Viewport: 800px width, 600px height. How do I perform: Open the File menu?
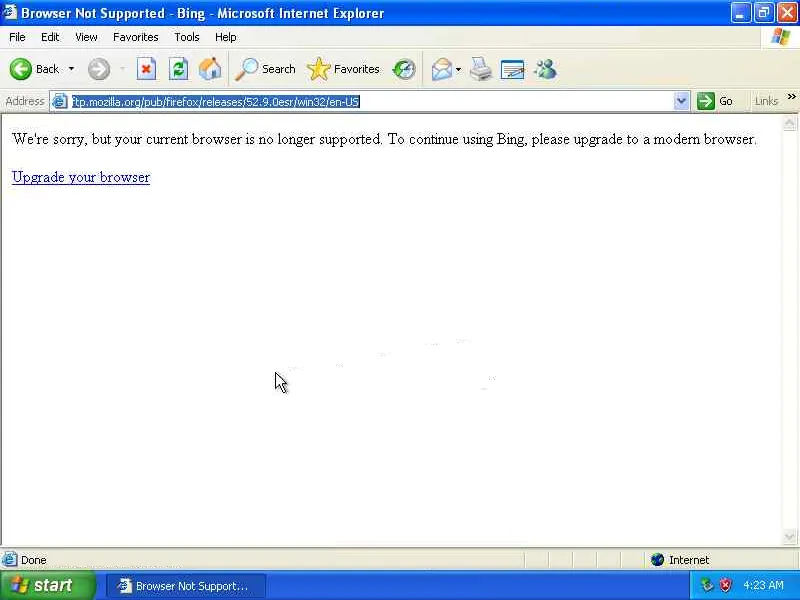click(x=17, y=37)
